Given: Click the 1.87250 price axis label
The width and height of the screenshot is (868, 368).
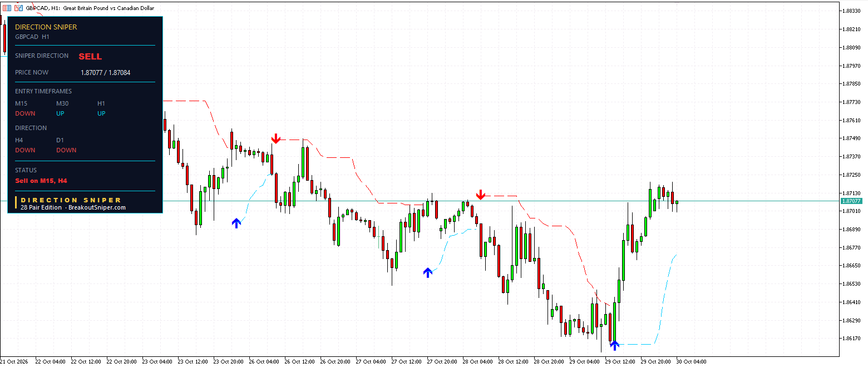Looking at the screenshot, I should pyautogui.click(x=852, y=175).
